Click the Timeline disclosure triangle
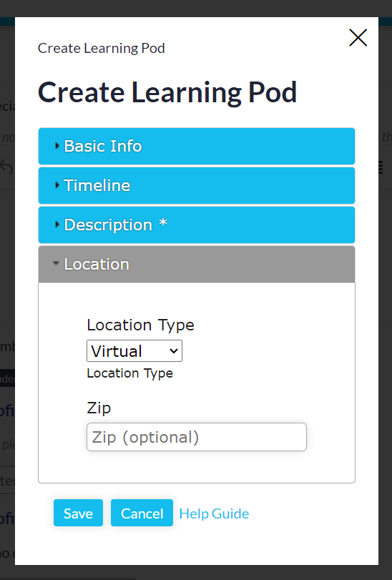 57,185
